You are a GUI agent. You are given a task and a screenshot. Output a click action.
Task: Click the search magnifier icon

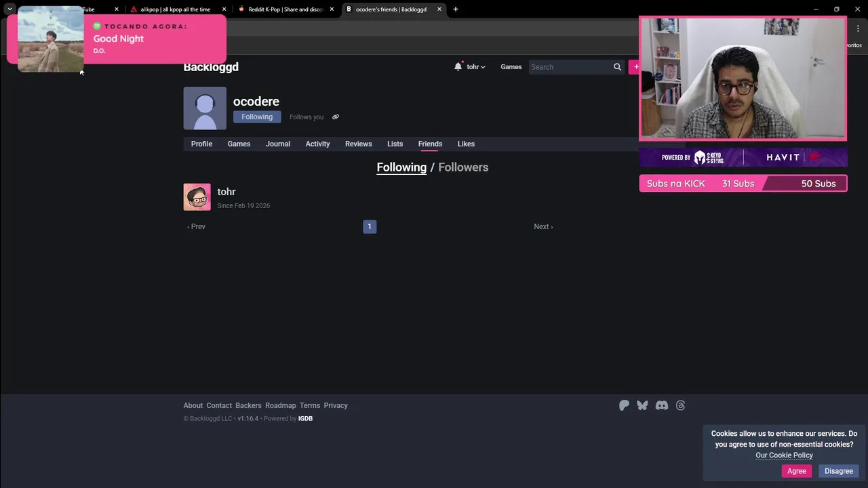tap(617, 67)
